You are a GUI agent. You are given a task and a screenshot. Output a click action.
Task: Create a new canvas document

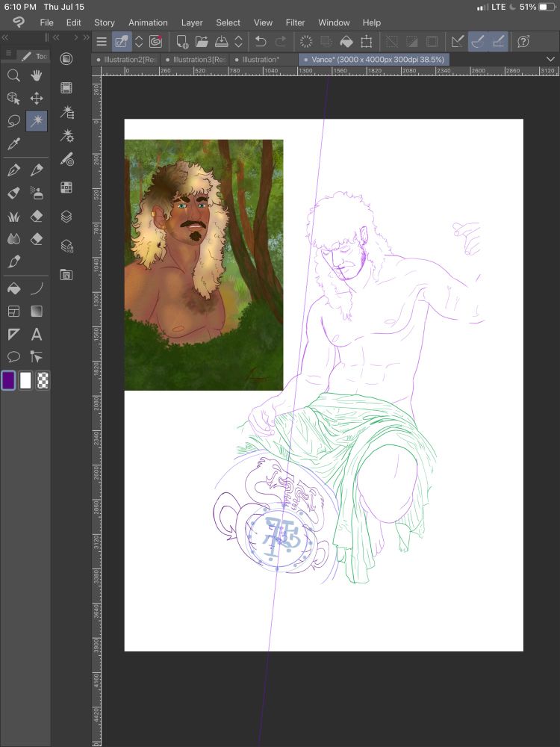[x=182, y=41]
